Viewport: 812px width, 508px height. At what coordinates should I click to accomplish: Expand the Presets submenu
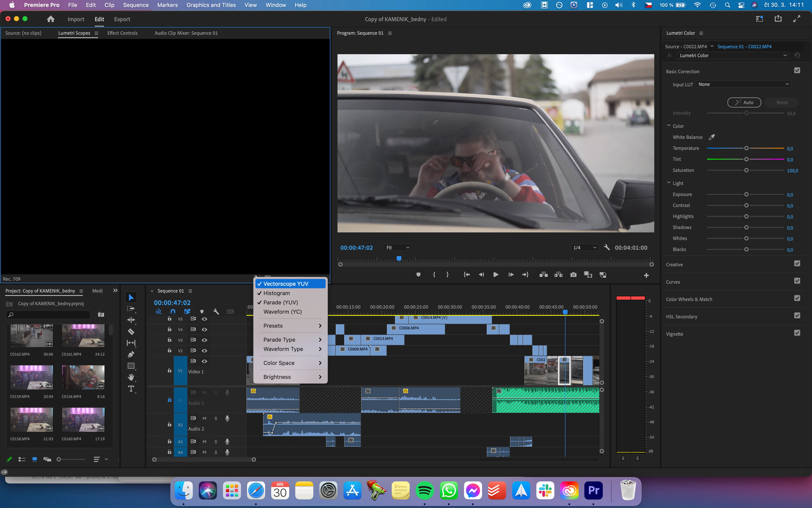291,326
